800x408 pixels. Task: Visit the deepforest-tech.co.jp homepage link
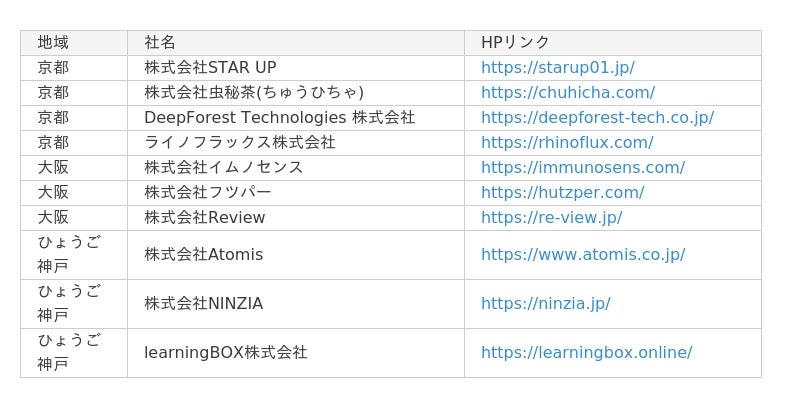coord(597,118)
